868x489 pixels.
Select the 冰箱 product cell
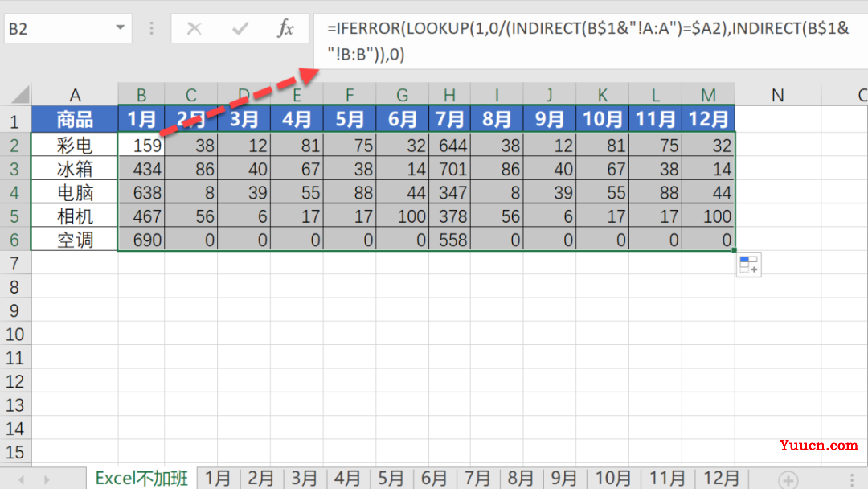pos(75,168)
